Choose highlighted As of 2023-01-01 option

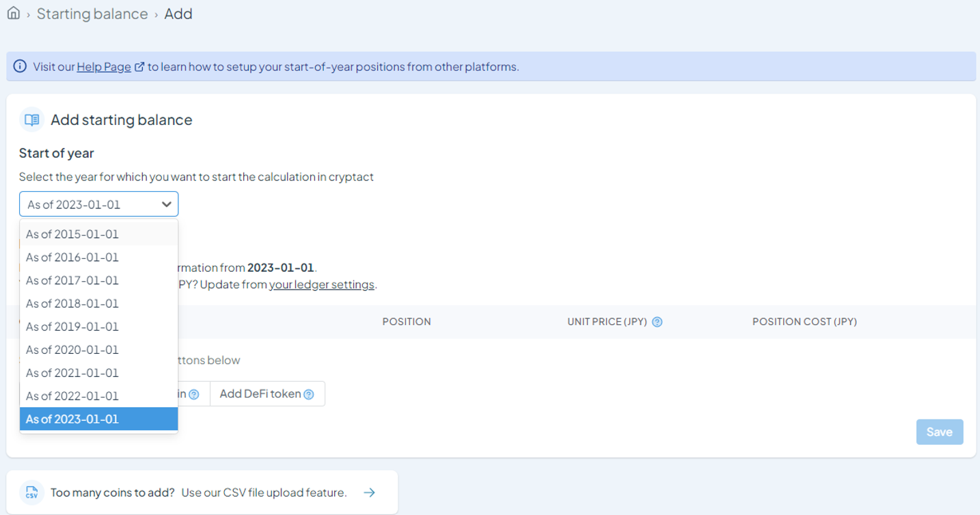pyautogui.click(x=98, y=419)
